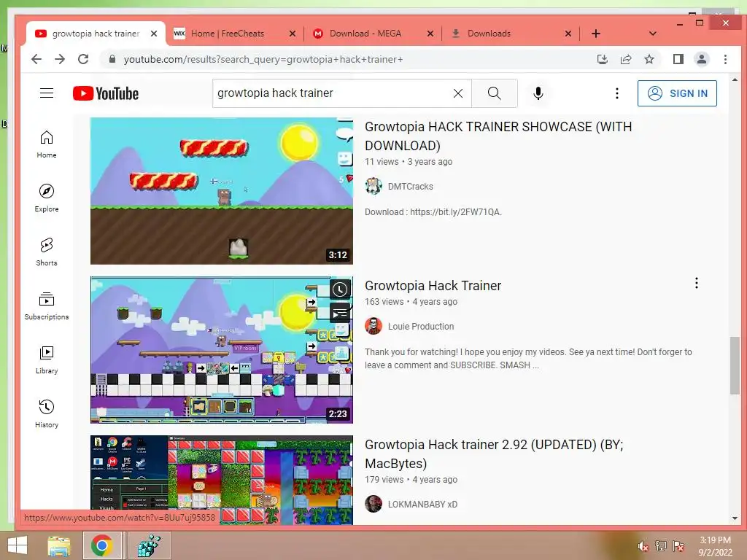Bookmark this page with the star icon
This screenshot has height=560, width=747.
tap(649, 59)
